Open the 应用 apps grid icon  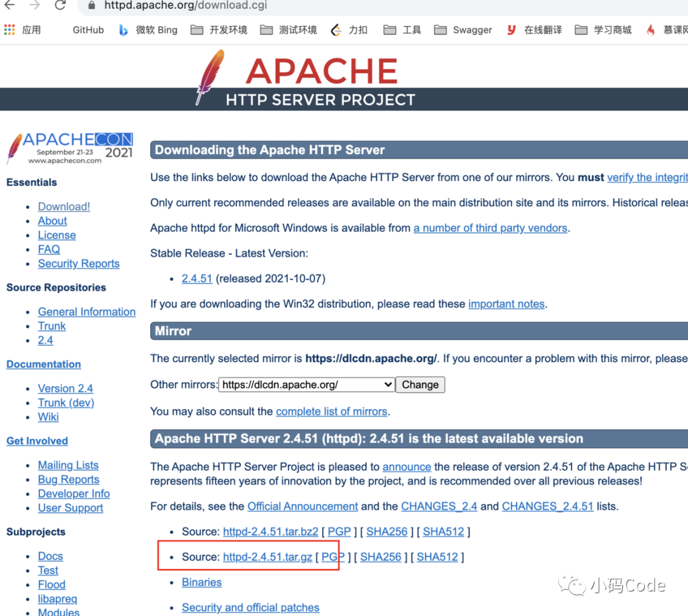click(x=10, y=29)
